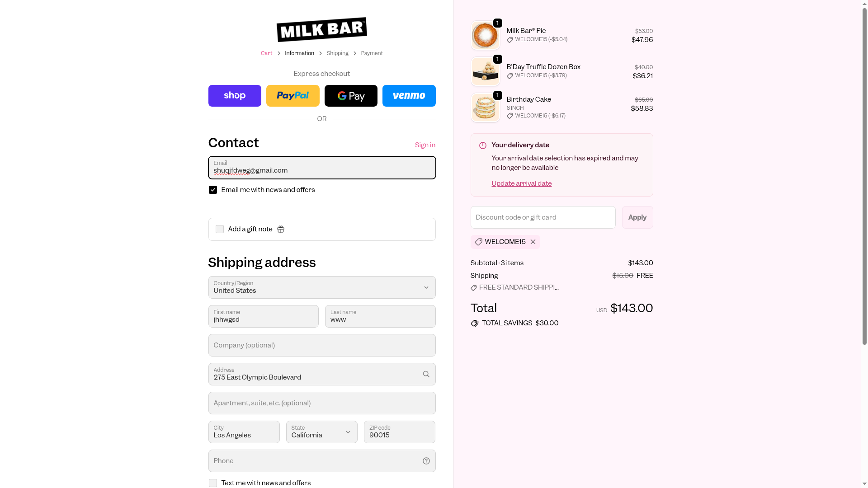Enable Text me with news and offers
Image resolution: width=868 pixels, height=488 pixels.
click(x=213, y=483)
